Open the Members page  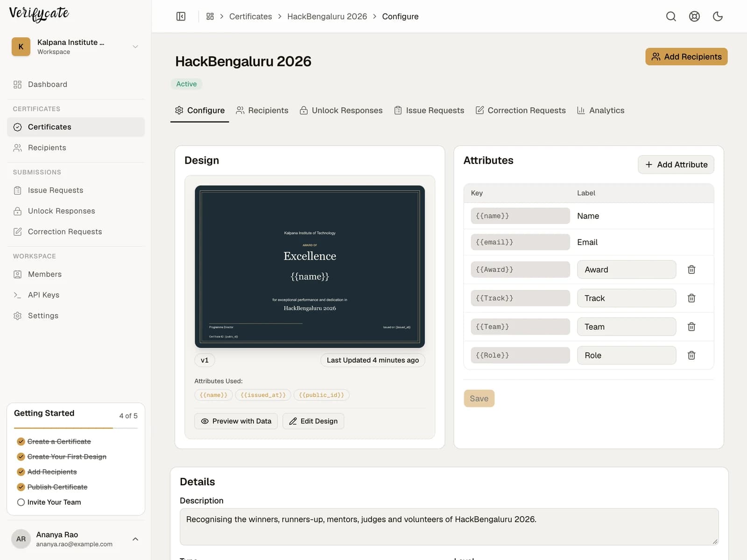[76, 274]
